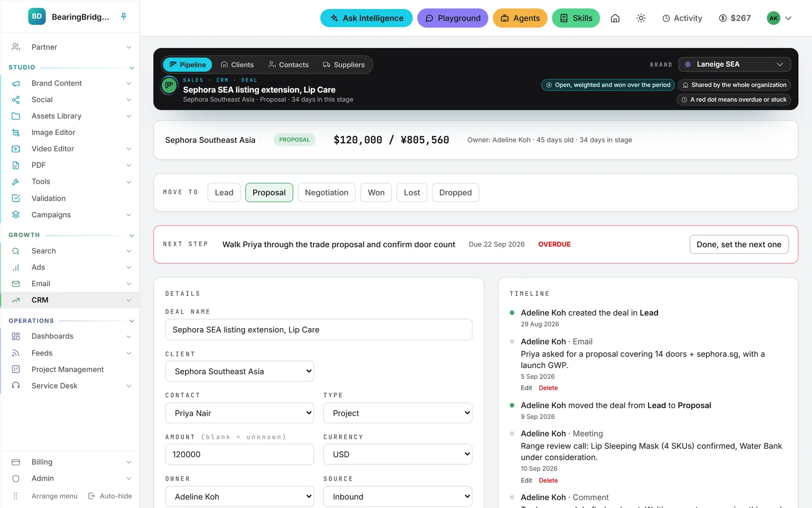Expand the AK account menu
This screenshot has width=812, height=508.
point(780,18)
